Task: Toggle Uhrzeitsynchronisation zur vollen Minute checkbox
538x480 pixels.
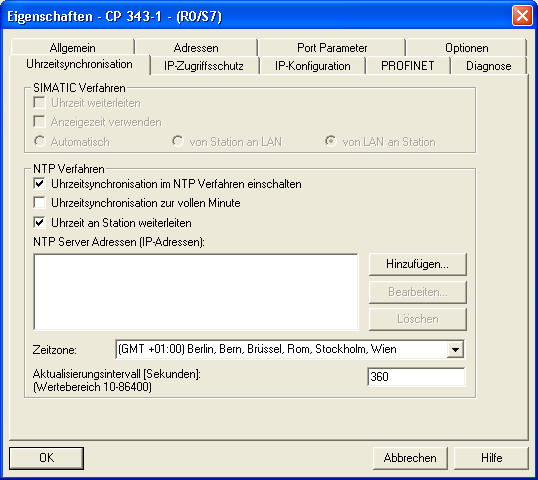Action: click(x=39, y=203)
